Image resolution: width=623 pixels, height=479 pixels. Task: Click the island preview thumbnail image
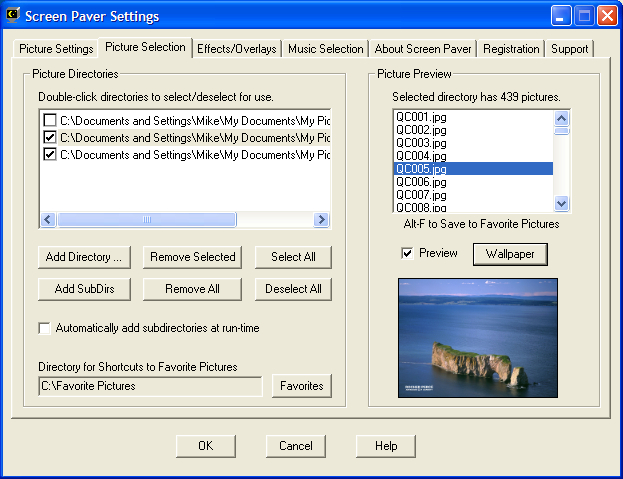coord(477,337)
